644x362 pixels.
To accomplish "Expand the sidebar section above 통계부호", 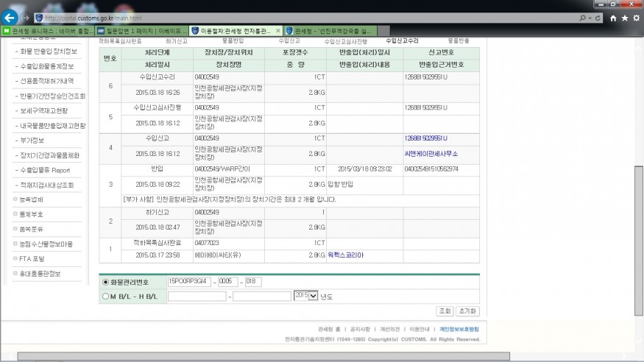I will (31, 199).
